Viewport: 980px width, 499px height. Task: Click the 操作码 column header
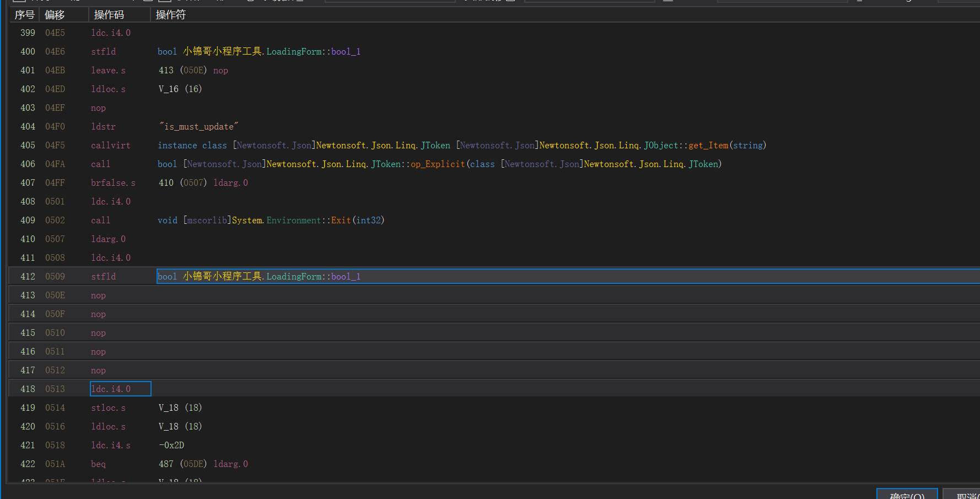[x=109, y=15]
